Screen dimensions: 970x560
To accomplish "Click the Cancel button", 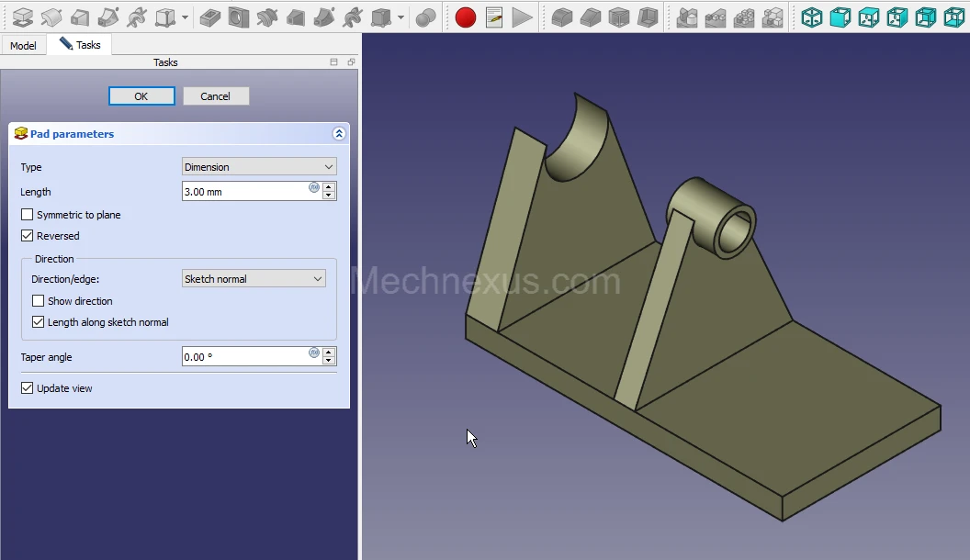I will click(216, 96).
